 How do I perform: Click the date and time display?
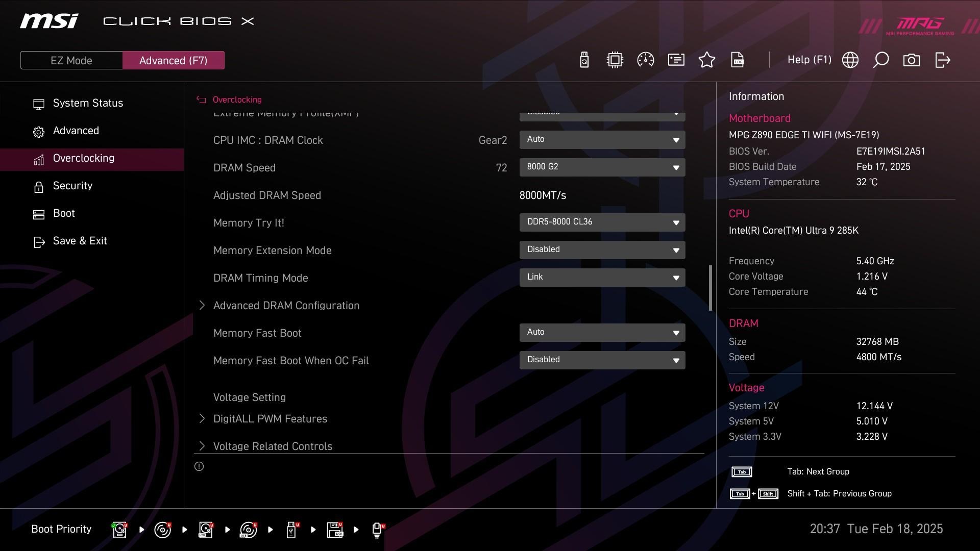click(x=876, y=529)
